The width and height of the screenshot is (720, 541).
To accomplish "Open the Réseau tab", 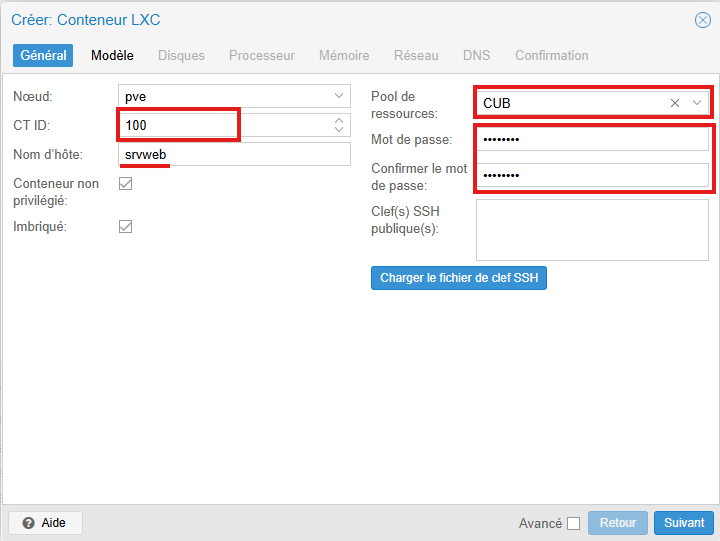I will click(x=416, y=56).
